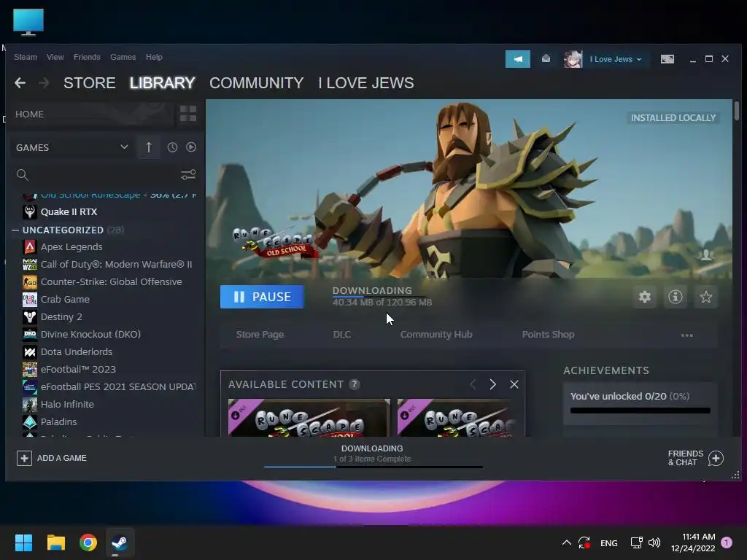The image size is (747, 560).
Task: Go to the Community tab
Action: coord(256,83)
